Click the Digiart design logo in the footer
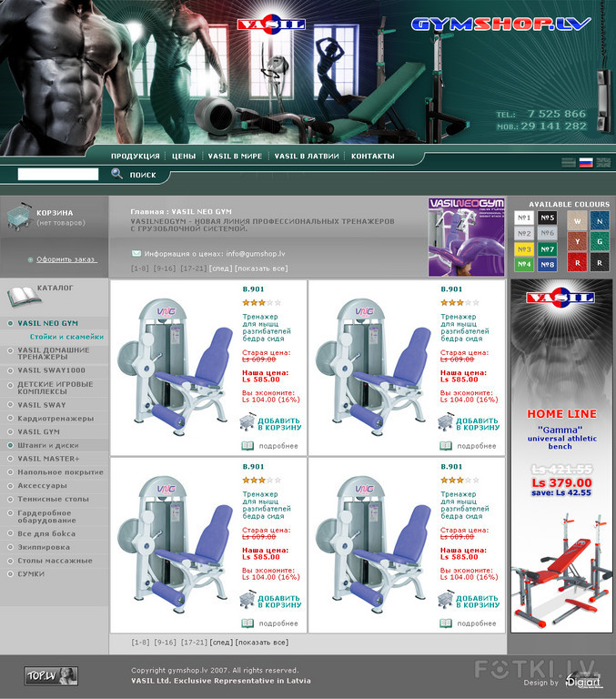Viewport: 616px width, 699px height. 582,681
